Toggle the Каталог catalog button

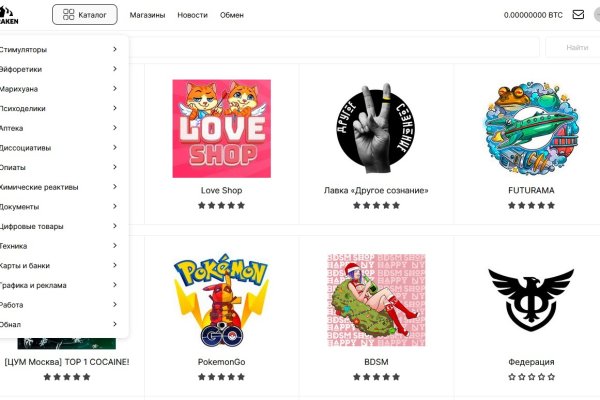click(x=85, y=15)
